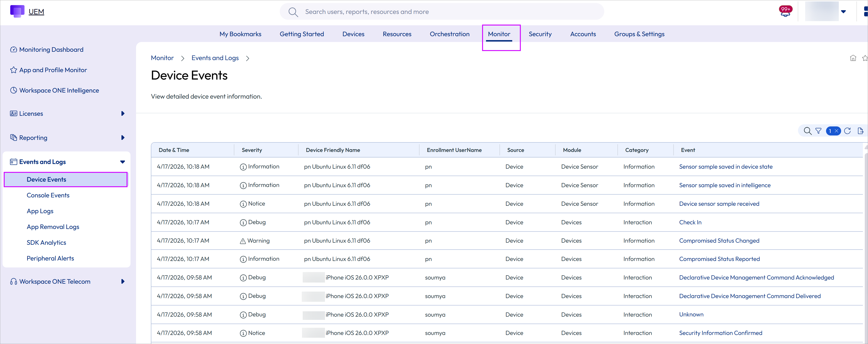Screen dimensions: 868x344
Task: Click the Monitoring Dashboard gauge icon
Action: 13,50
